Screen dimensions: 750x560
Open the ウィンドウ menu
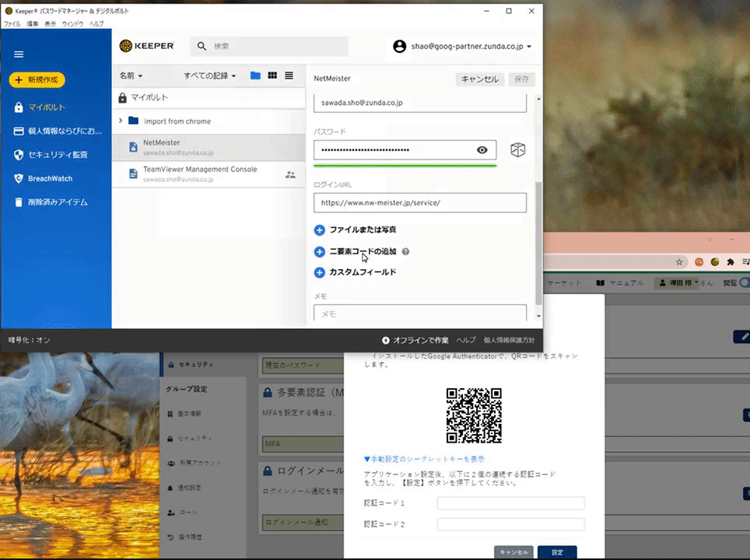(72, 24)
